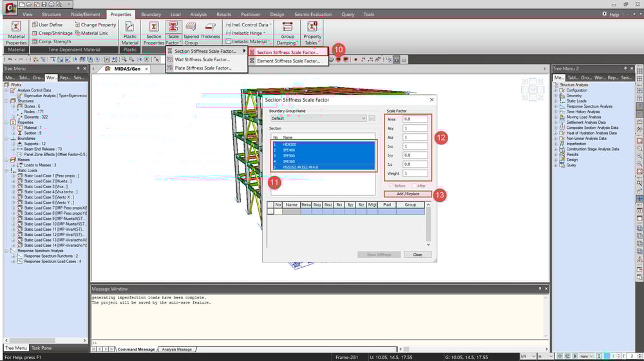
Task: Click the Add / Replace button
Action: [x=408, y=194]
